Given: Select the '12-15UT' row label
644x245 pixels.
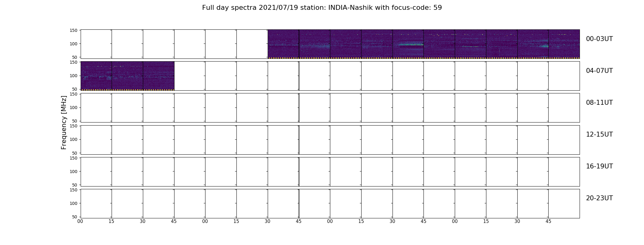Looking at the screenshot, I should pos(599,134).
